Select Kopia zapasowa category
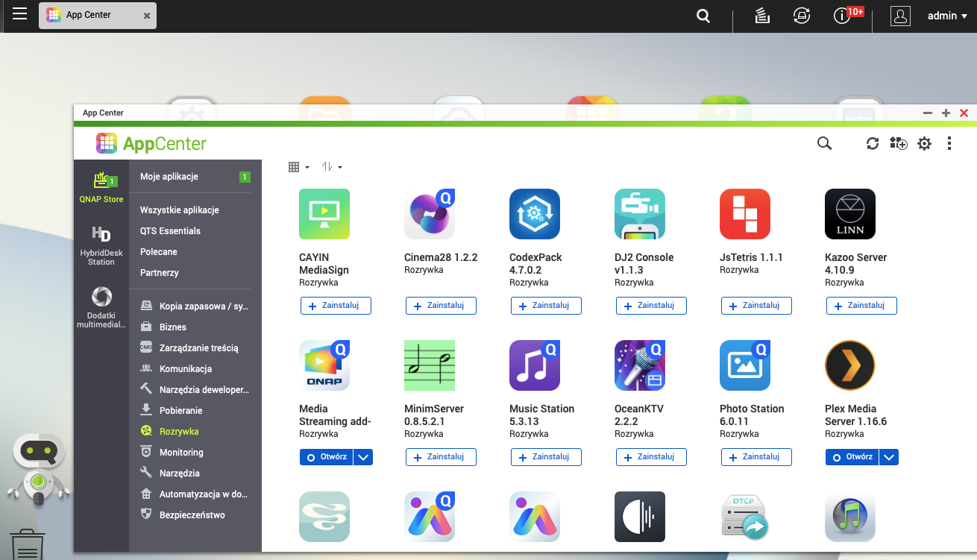Image resolution: width=977 pixels, height=560 pixels. point(195,306)
